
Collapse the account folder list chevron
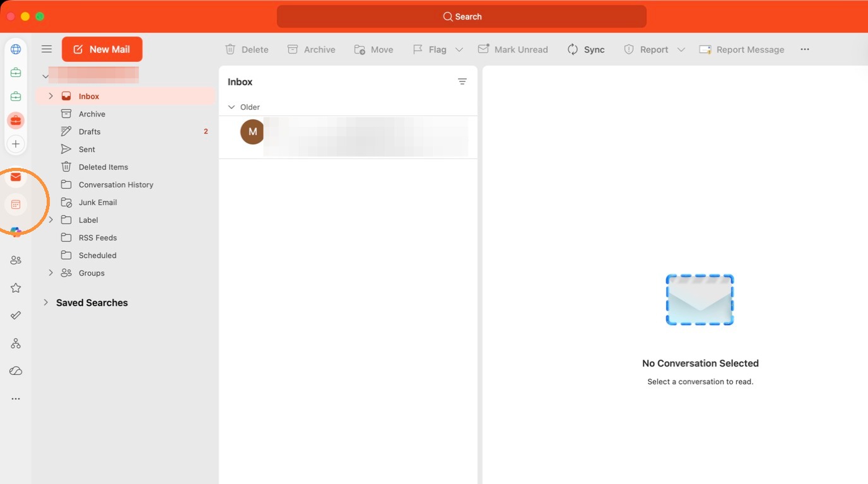pos(45,76)
